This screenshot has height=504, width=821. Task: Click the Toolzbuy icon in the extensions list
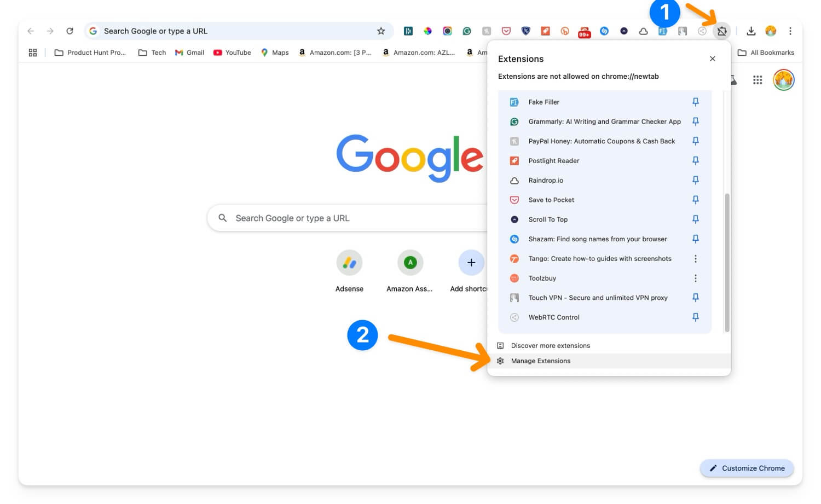point(514,279)
